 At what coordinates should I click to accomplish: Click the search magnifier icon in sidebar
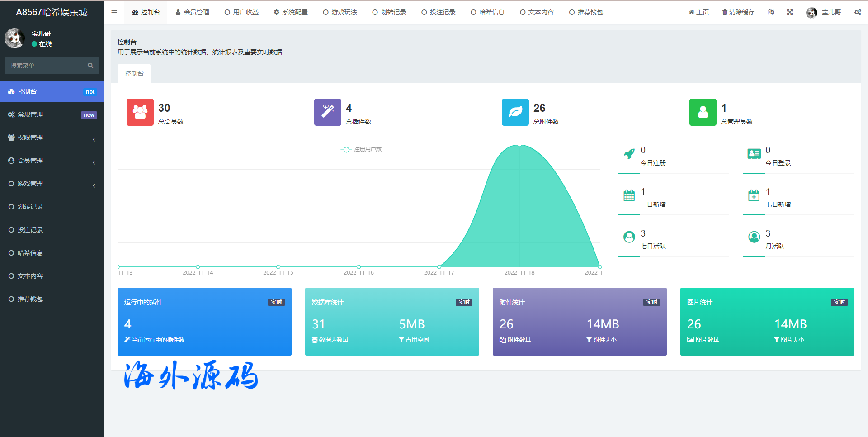point(90,66)
